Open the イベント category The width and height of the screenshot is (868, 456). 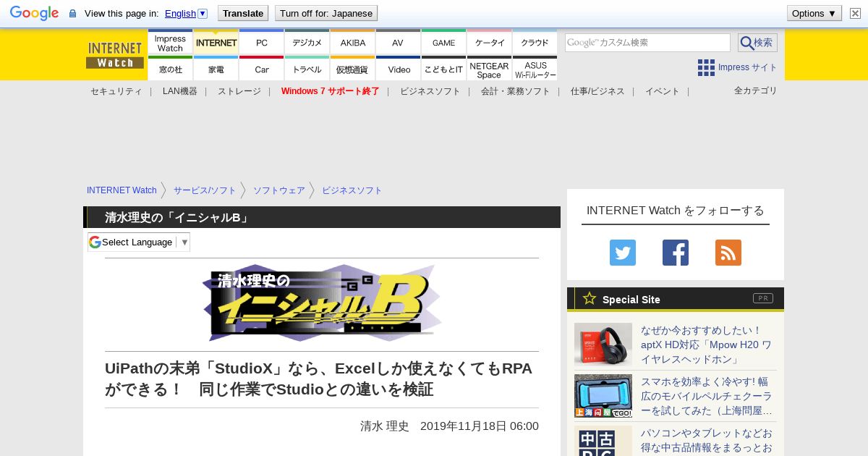pyautogui.click(x=663, y=91)
